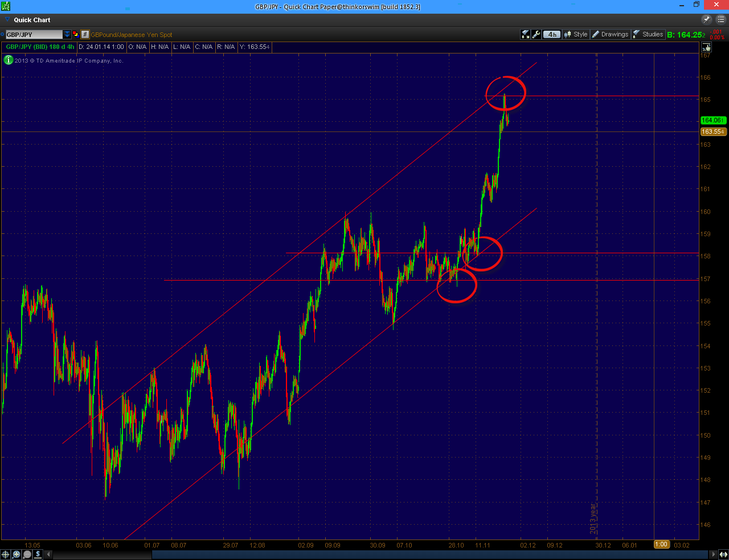Open the Style menu

tap(575, 35)
